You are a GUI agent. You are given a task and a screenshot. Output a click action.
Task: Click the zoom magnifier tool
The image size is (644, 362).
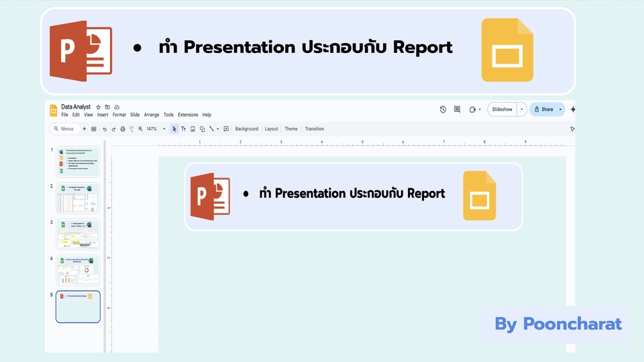(140, 129)
